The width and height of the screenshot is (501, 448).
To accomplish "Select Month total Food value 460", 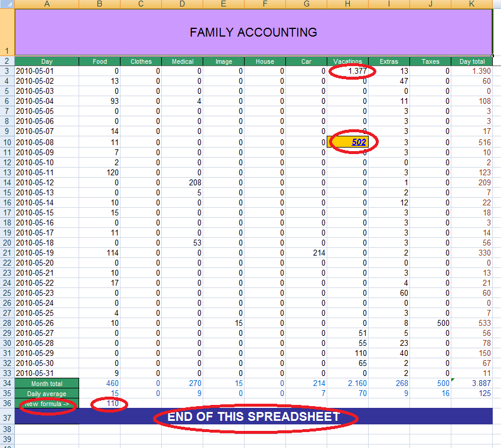I will (100, 383).
